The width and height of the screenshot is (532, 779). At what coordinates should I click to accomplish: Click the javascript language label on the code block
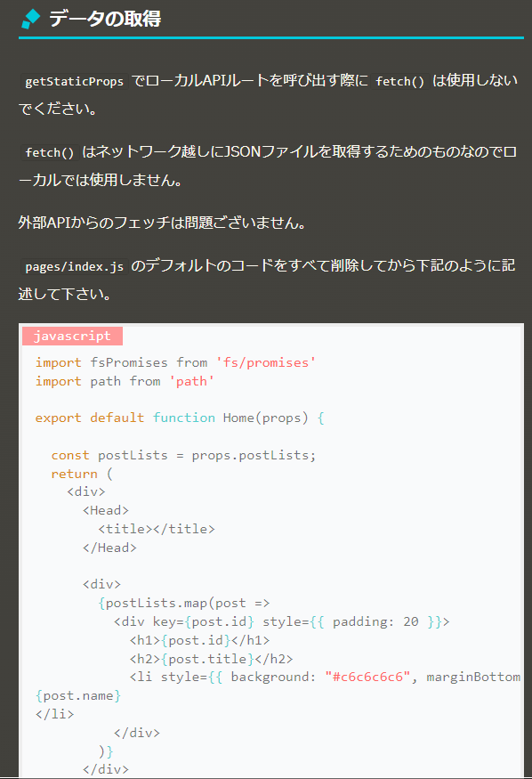point(72,337)
